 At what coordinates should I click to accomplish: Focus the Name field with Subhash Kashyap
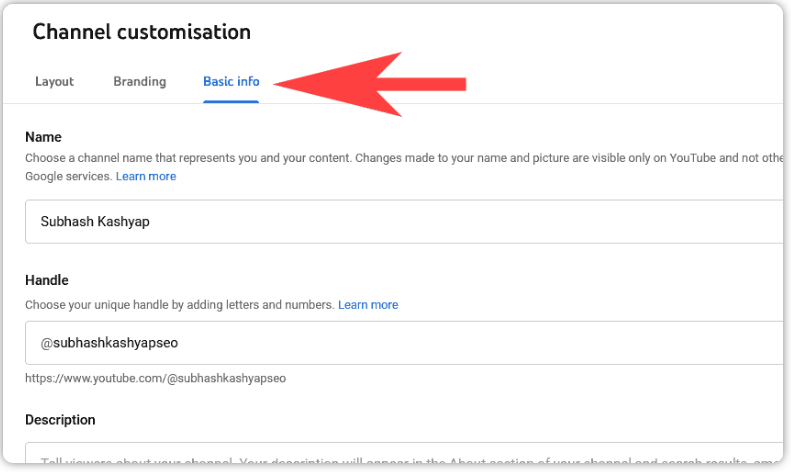coord(404,221)
